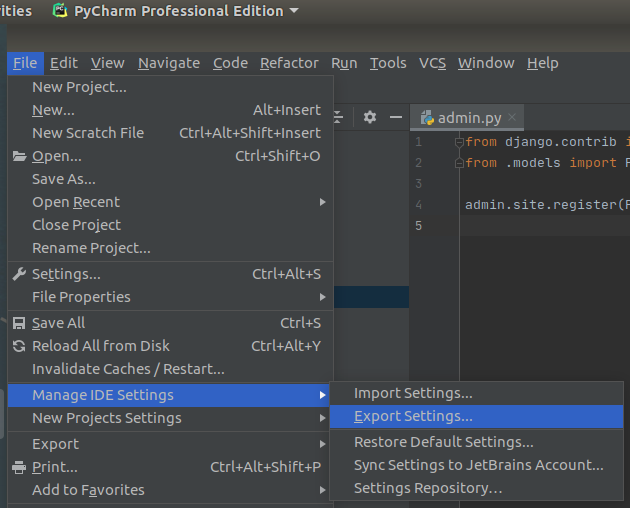Viewport: 630px width, 508px height.
Task: Select File Properties menu entry
Action: (170, 297)
